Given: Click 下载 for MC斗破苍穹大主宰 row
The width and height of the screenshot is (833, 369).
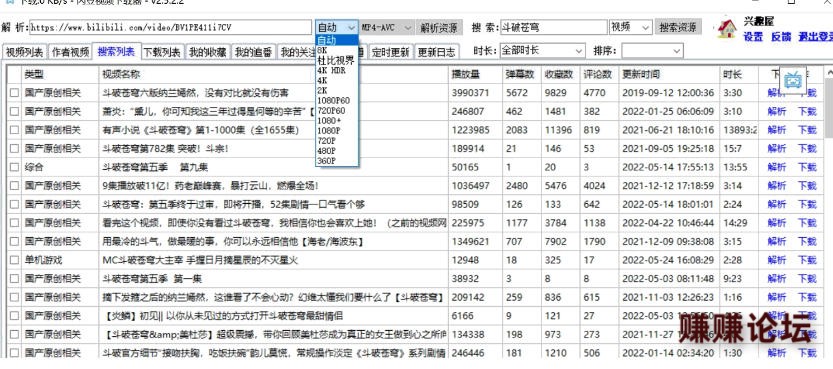Looking at the screenshot, I should pos(807,260).
